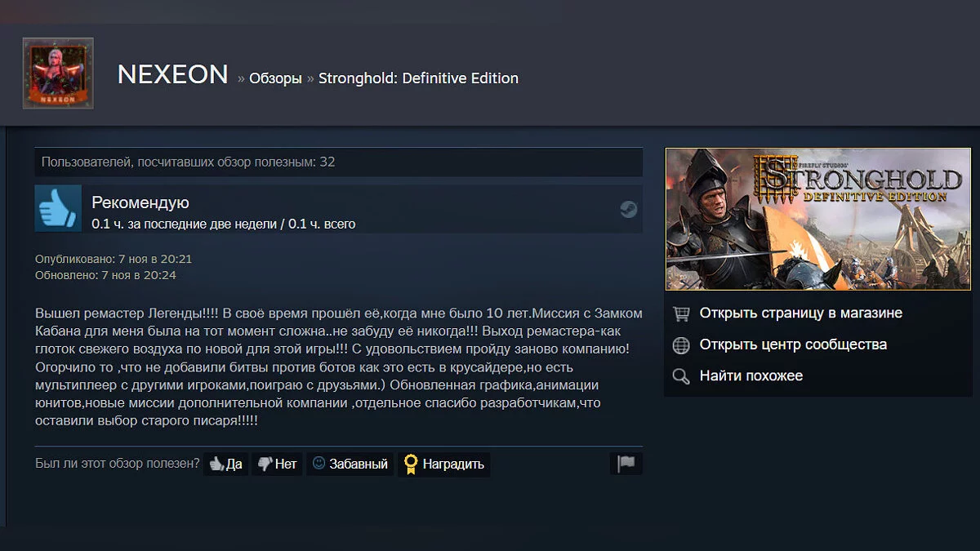This screenshot has width=980, height=551.
Task: Click the text 'Пользователей, посчитавших обзор полезным: 32'
Action: coord(189,162)
